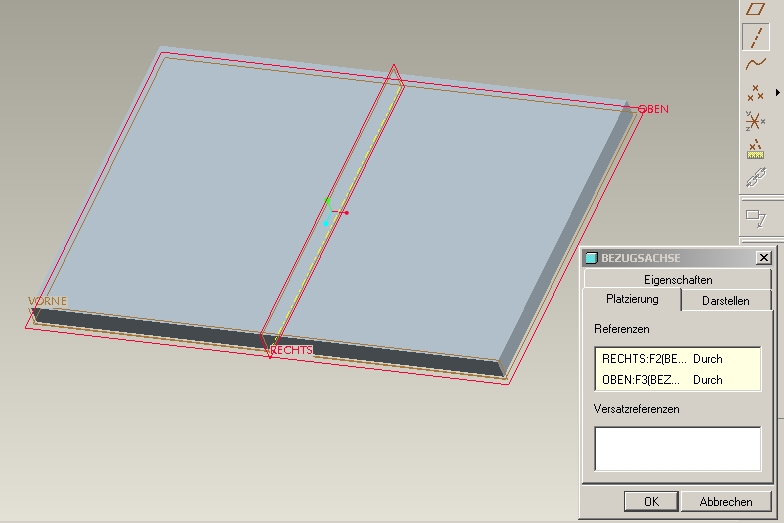Select the Analysis feature tool icon
This screenshot has height=523, width=784.
coord(755,149)
